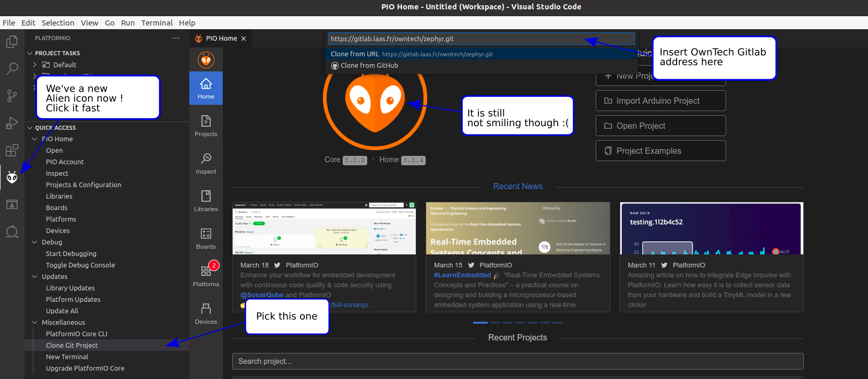This screenshot has width=868, height=379.
Task: Select Upgrade PlatformIO Core item
Action: pyautogui.click(x=85, y=369)
